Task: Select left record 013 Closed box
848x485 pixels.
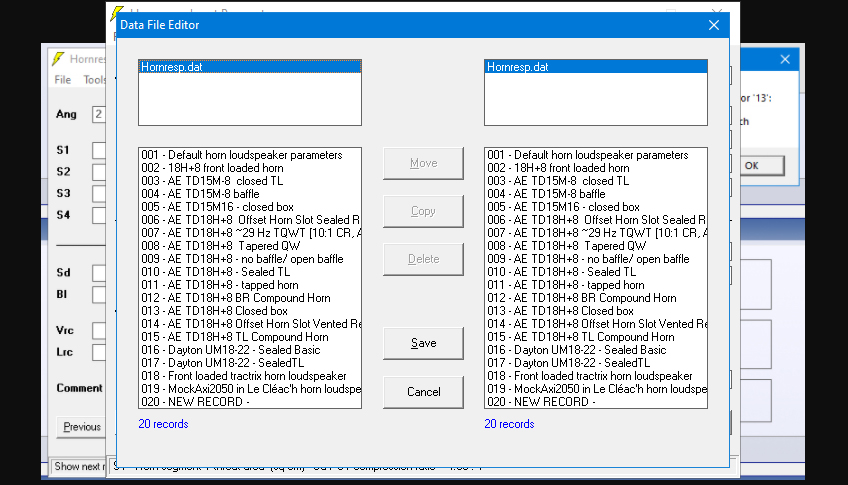Action: [250, 311]
